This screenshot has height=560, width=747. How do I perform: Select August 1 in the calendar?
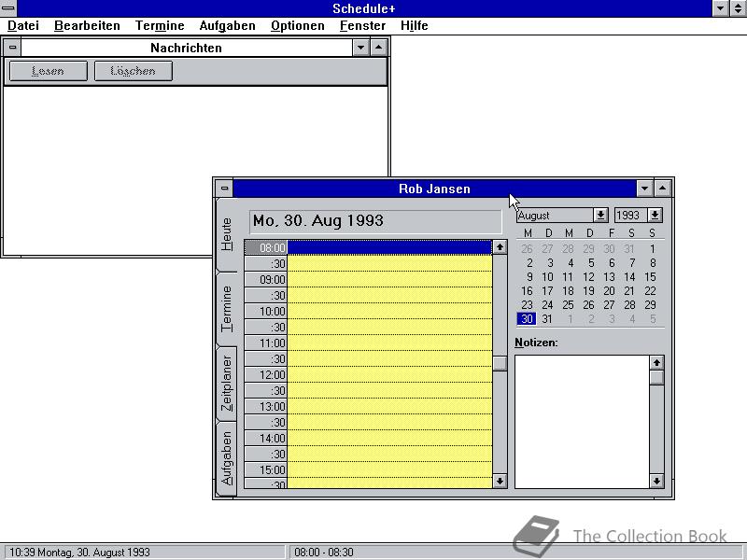(x=653, y=248)
